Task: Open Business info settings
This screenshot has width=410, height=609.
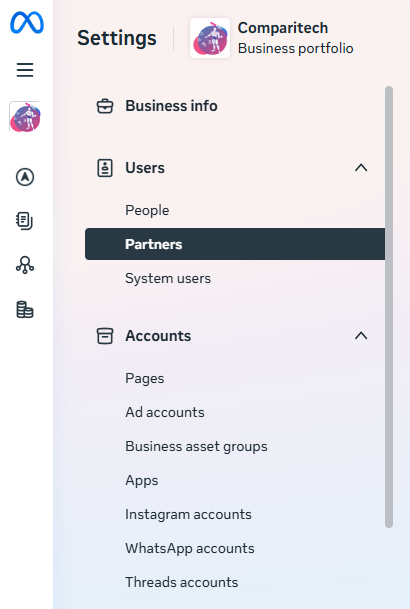Action: coord(171,106)
